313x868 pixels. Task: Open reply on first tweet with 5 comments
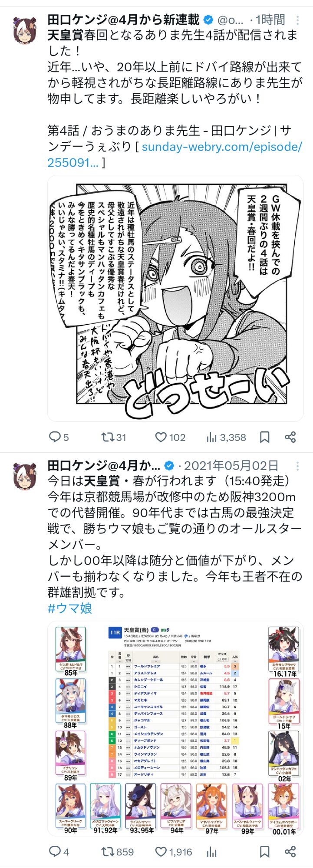pos(59,437)
